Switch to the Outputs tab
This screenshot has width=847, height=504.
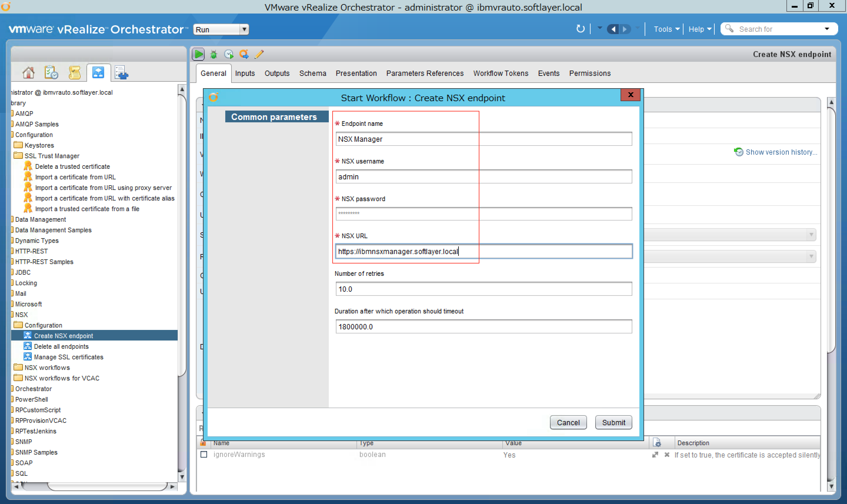point(277,73)
